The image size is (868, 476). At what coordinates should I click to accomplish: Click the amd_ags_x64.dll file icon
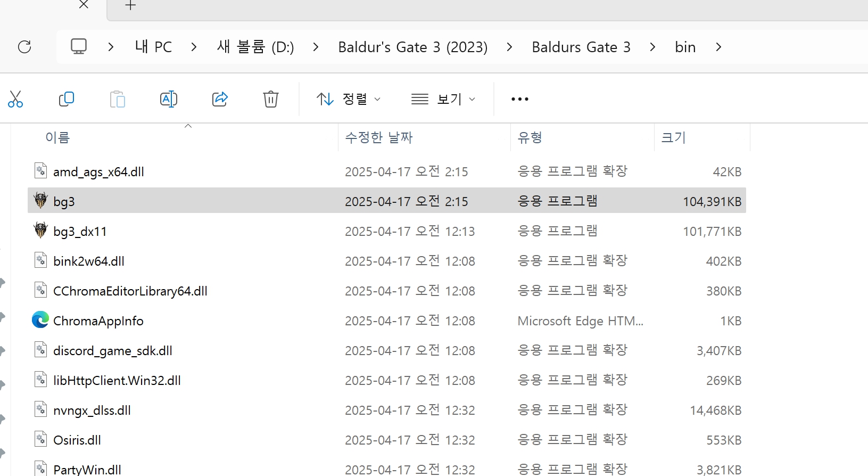coord(41,171)
